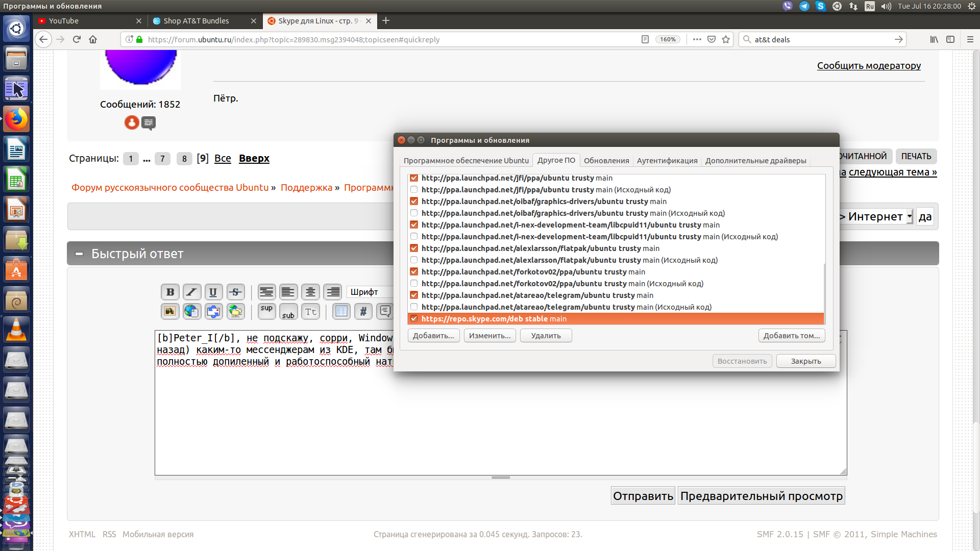Apply strikethrough formatting button
This screenshot has width=980, height=551.
tap(235, 292)
